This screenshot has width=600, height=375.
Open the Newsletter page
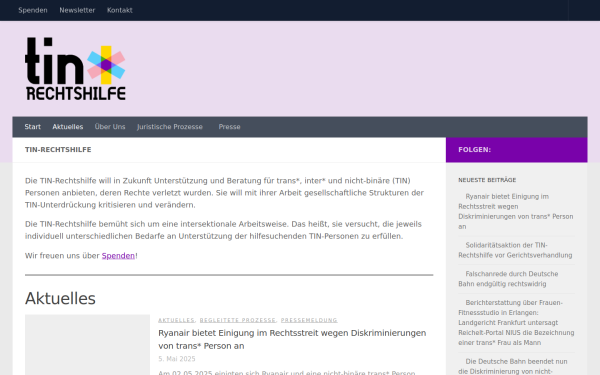point(77,10)
